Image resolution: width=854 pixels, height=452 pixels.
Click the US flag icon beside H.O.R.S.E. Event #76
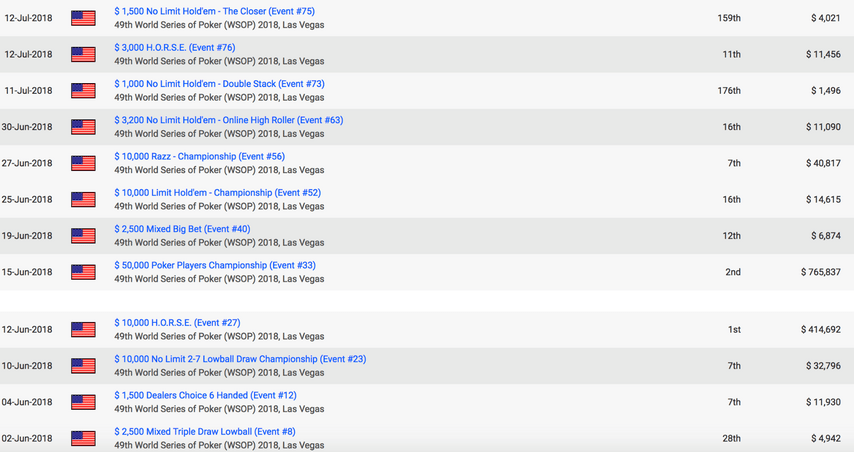83,54
